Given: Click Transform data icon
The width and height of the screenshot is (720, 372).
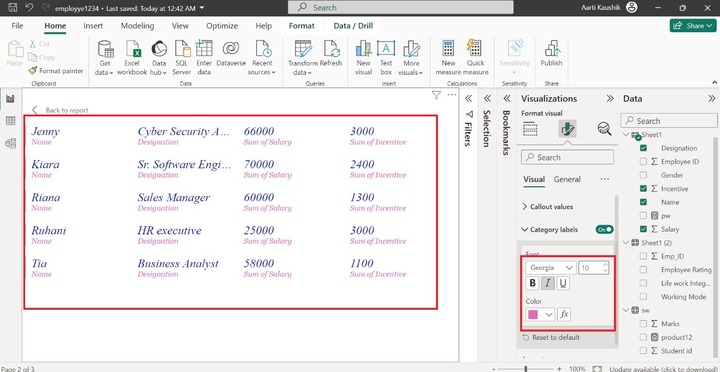Looking at the screenshot, I should click(303, 57).
